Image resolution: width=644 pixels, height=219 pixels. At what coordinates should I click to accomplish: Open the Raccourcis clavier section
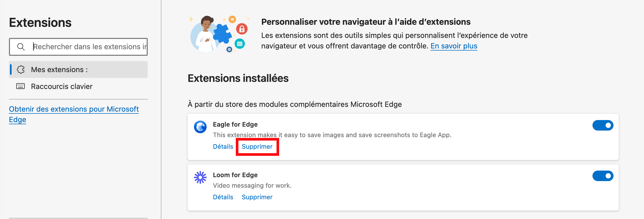(78, 86)
